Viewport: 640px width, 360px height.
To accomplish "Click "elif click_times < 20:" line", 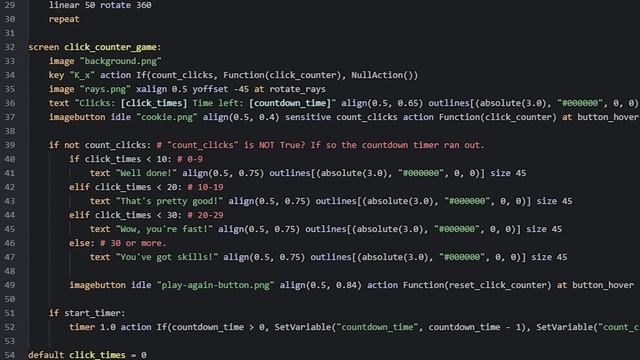I will point(125,187).
